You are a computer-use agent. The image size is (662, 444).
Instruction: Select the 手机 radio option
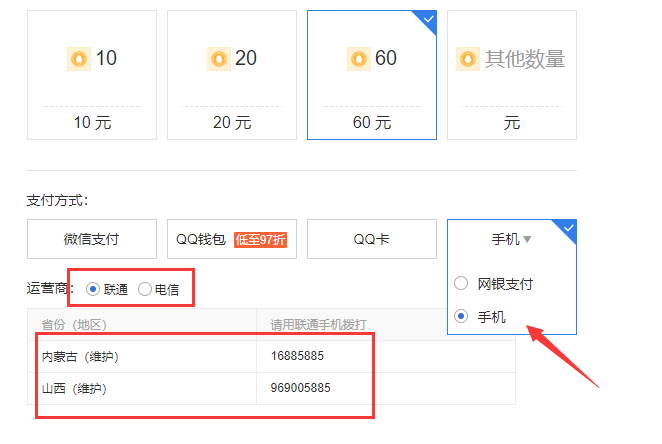[x=461, y=316]
